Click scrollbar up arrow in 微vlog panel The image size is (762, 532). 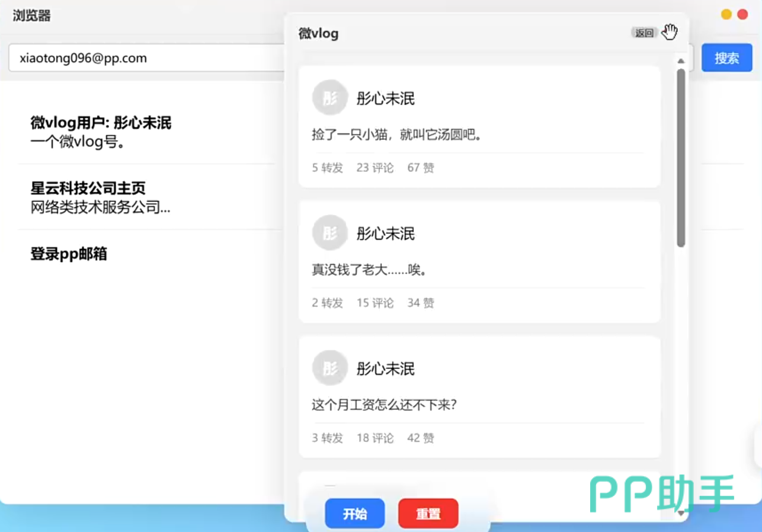click(x=681, y=61)
